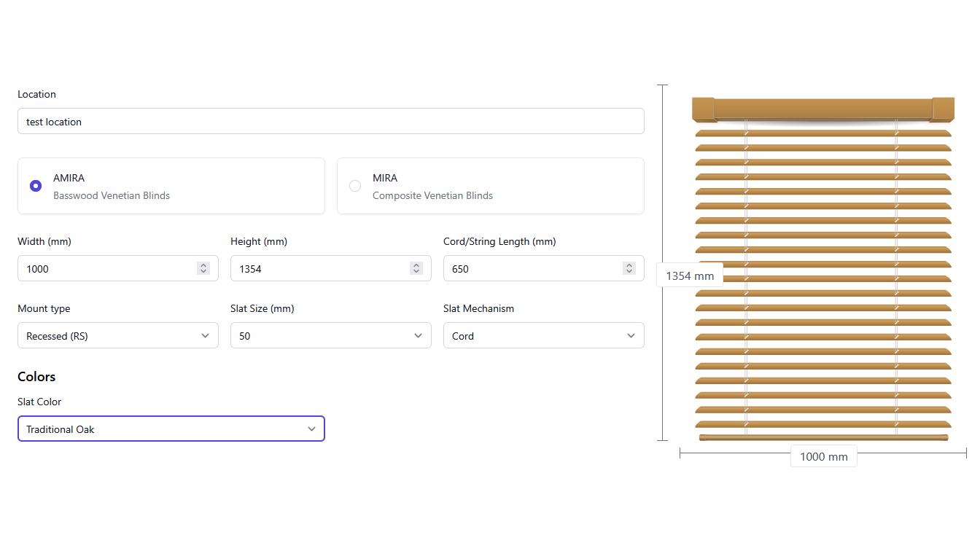Click the 1000 mm width label
Screen dimensions: 980x551
[x=824, y=457]
